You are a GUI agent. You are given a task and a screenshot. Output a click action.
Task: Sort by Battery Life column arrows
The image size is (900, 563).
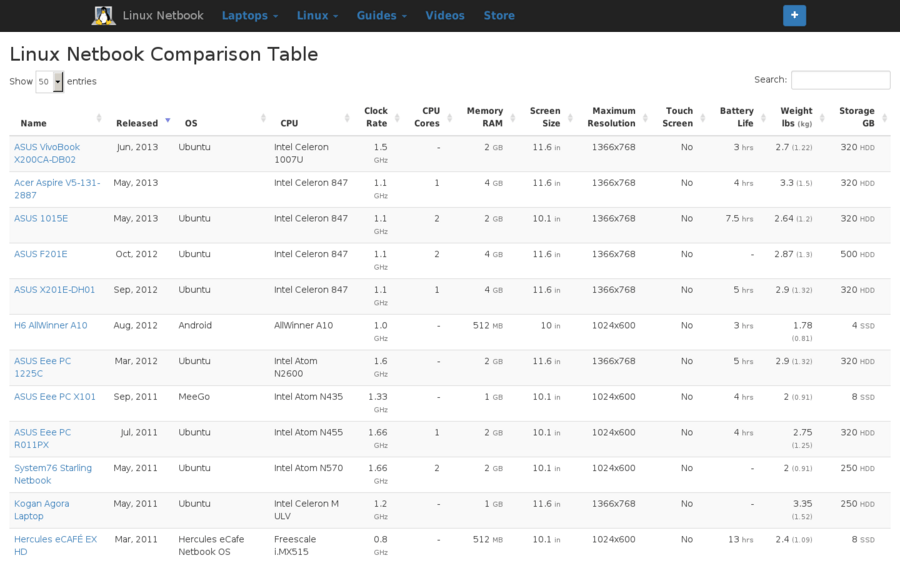763,118
